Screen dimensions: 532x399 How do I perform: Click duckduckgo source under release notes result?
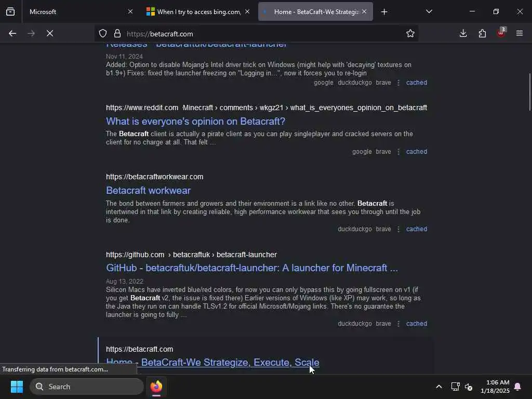354,83
